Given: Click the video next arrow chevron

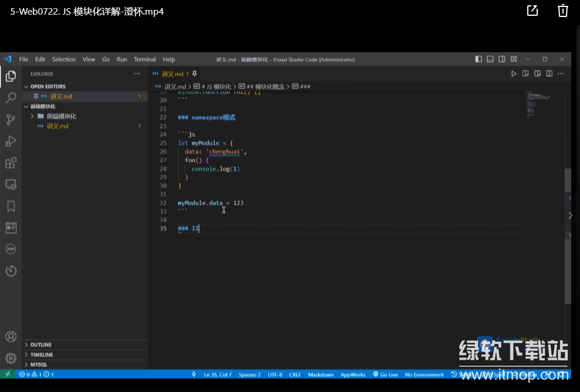Looking at the screenshot, I should point(571,216).
